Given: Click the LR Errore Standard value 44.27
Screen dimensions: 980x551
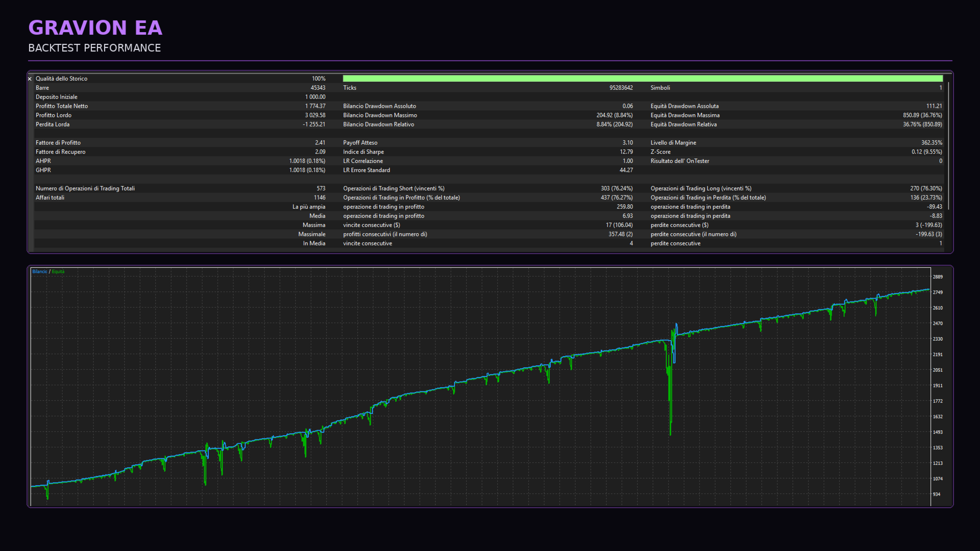Looking at the screenshot, I should click(626, 170).
